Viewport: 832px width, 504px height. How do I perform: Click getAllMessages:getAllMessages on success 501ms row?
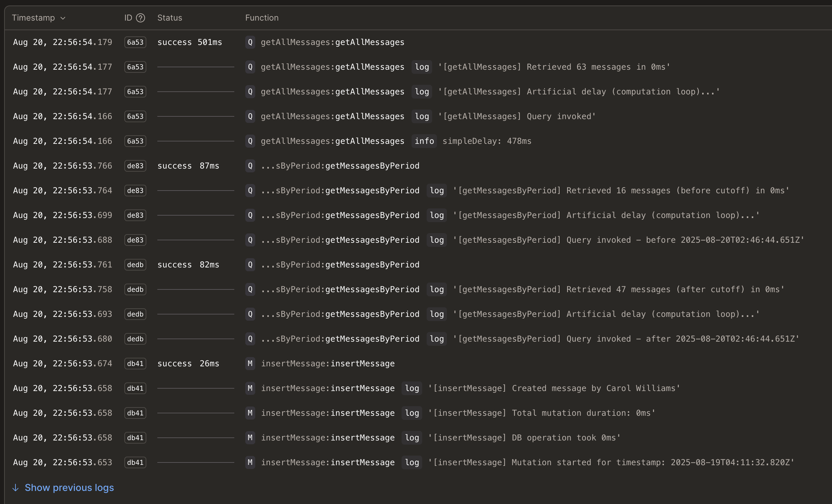pos(333,42)
